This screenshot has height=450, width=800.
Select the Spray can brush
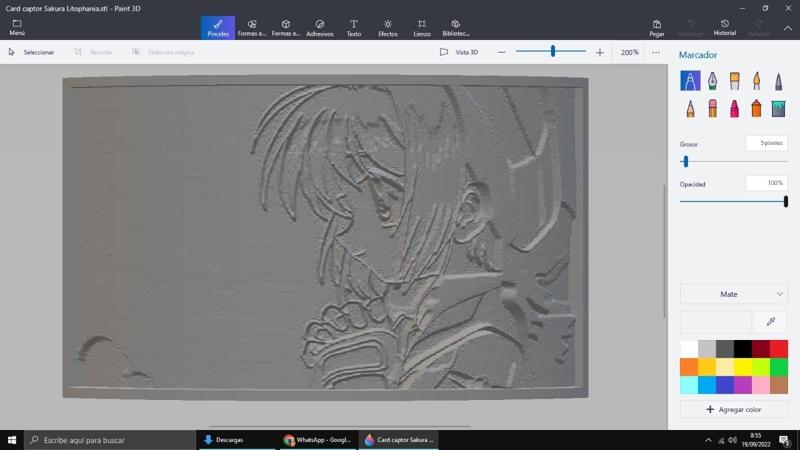pyautogui.click(x=756, y=109)
